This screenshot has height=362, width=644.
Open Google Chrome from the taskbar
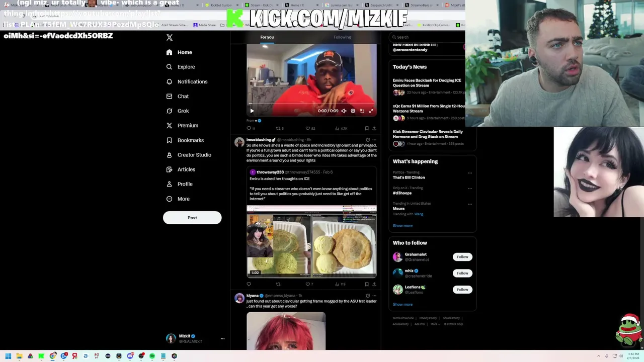pos(53,356)
